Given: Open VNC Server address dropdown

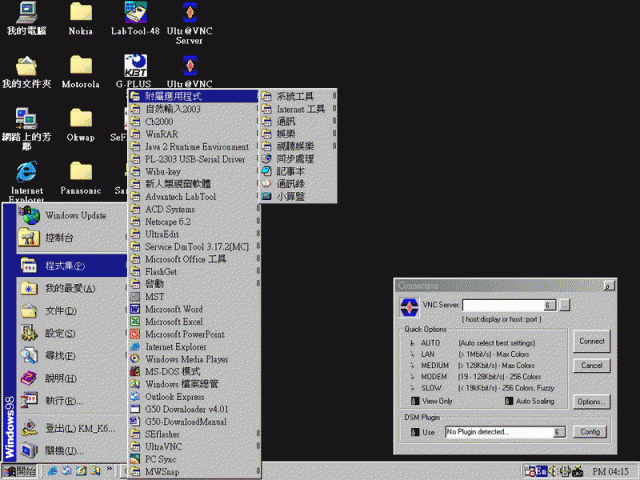Looking at the screenshot, I should (x=549, y=305).
